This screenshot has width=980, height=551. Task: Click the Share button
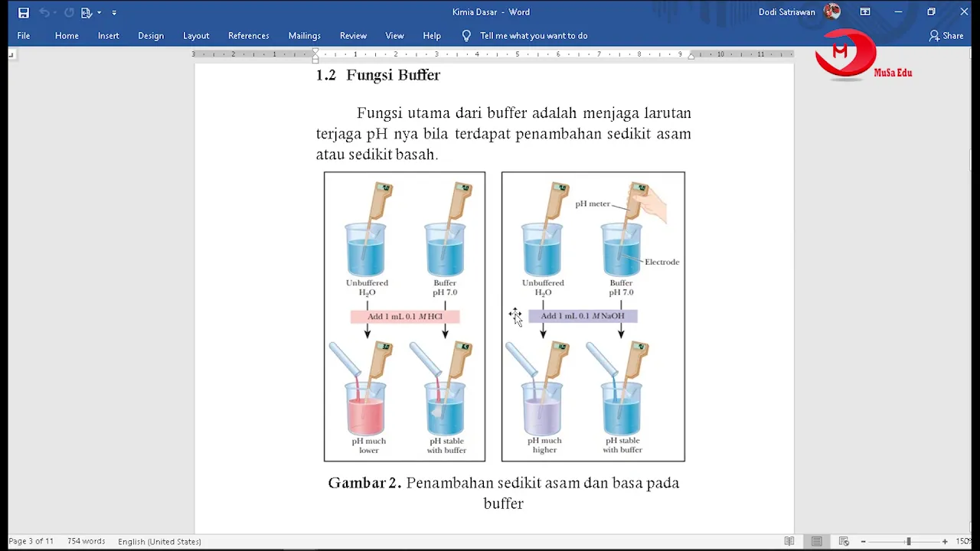point(946,35)
